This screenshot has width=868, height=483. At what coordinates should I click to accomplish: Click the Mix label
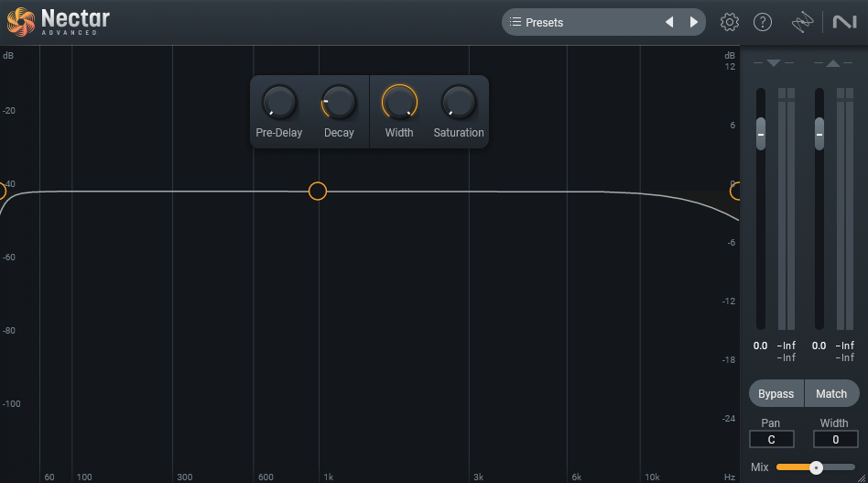click(760, 467)
